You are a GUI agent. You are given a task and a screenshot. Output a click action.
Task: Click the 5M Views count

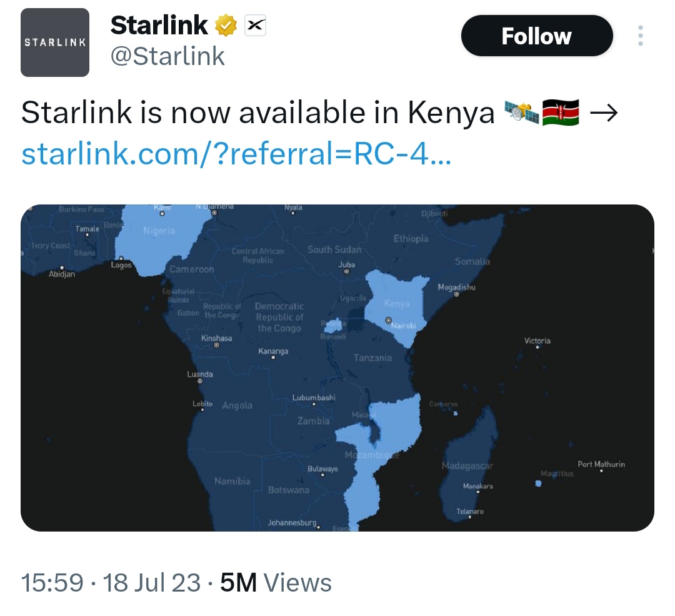[x=276, y=583]
